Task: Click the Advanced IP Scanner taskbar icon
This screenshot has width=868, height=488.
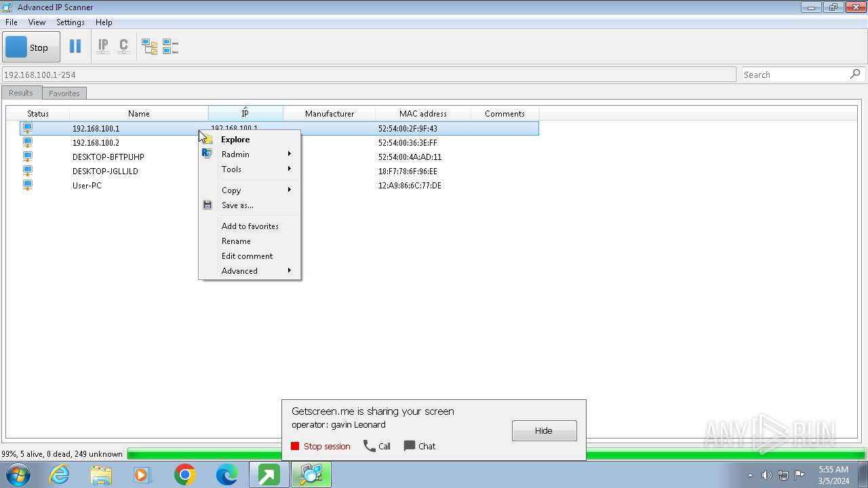Action: pyautogui.click(x=311, y=475)
